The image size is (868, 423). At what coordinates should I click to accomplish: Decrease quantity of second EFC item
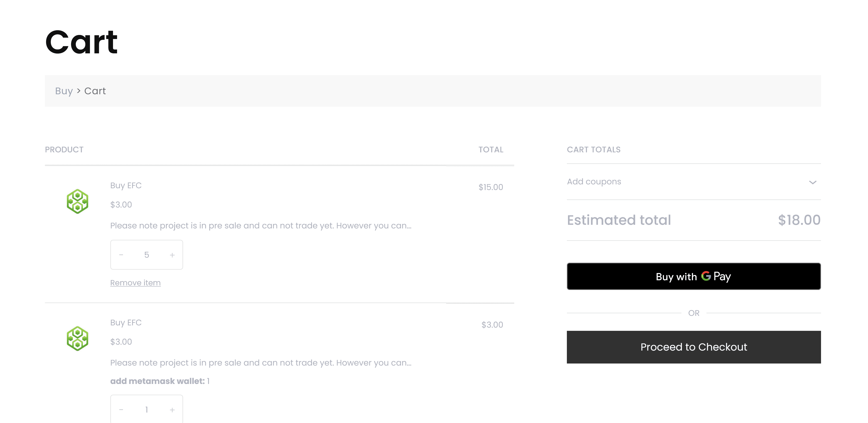pyautogui.click(x=121, y=410)
